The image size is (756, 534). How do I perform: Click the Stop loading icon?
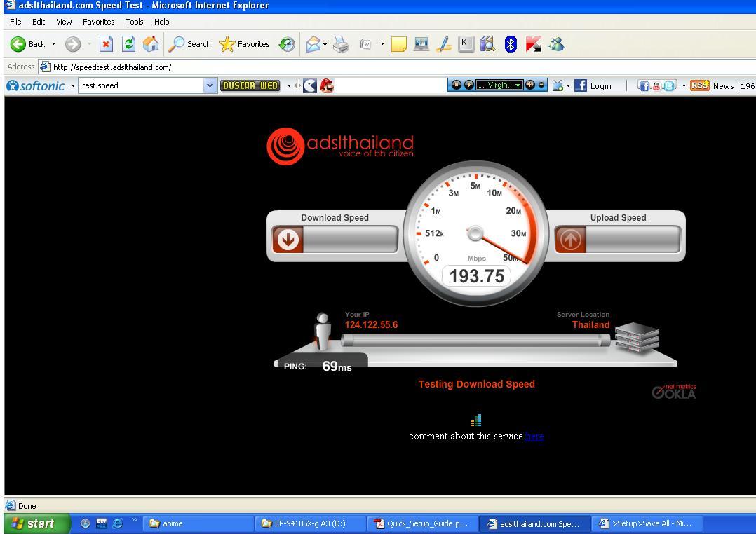[x=106, y=44]
